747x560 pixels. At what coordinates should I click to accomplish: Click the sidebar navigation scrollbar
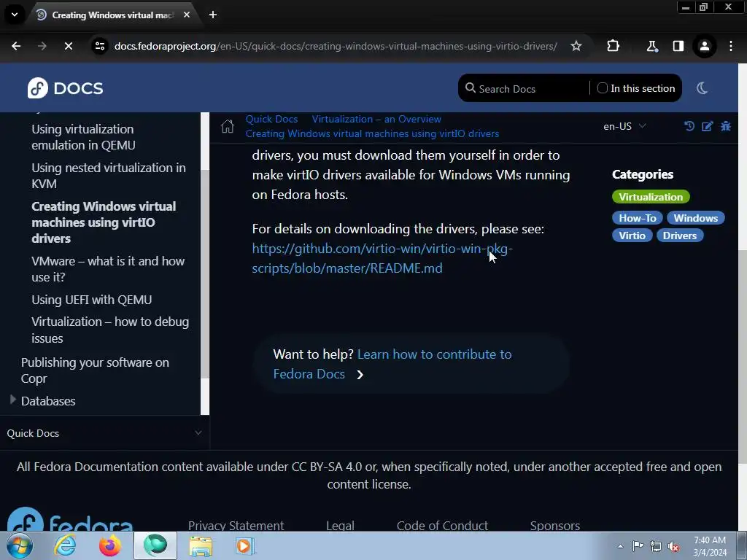coord(205,274)
